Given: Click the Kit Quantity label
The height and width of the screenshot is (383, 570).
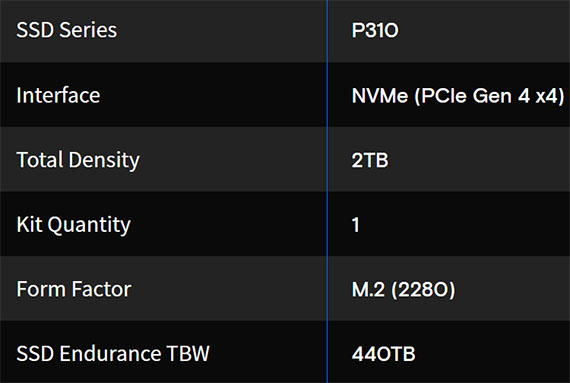Looking at the screenshot, I should pyautogui.click(x=73, y=225).
